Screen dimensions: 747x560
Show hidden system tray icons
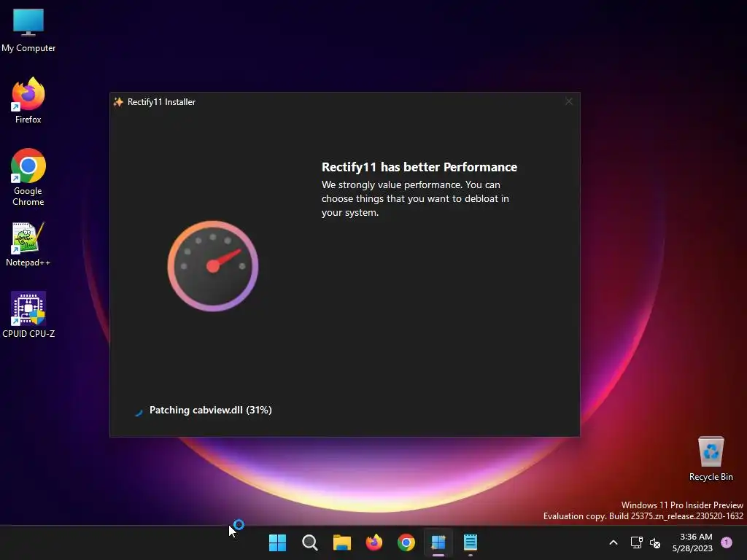click(x=614, y=542)
